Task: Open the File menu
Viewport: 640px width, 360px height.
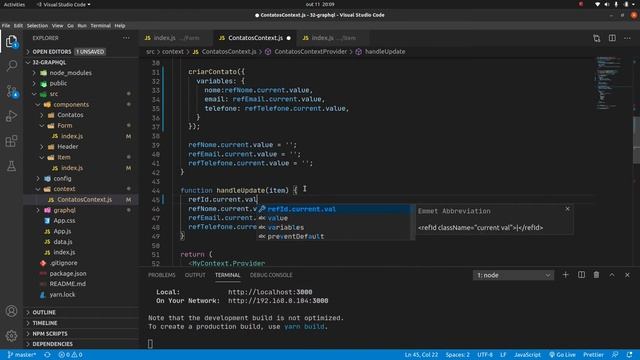Action: (6, 26)
